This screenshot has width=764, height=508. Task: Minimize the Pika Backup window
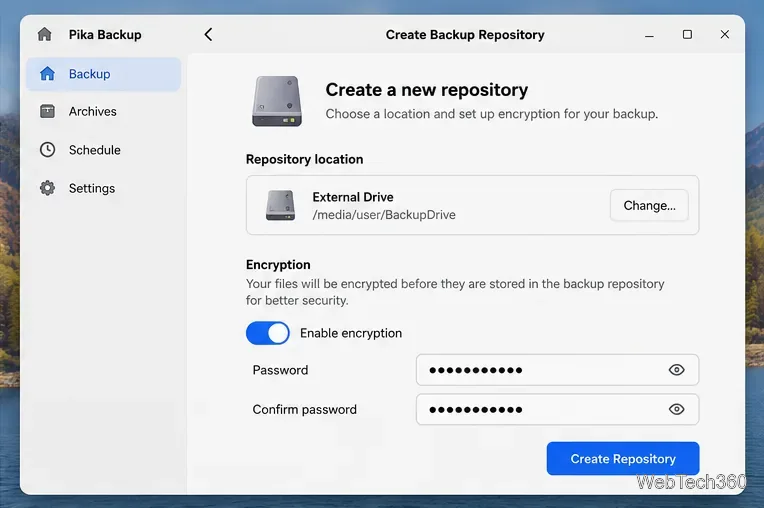point(649,35)
